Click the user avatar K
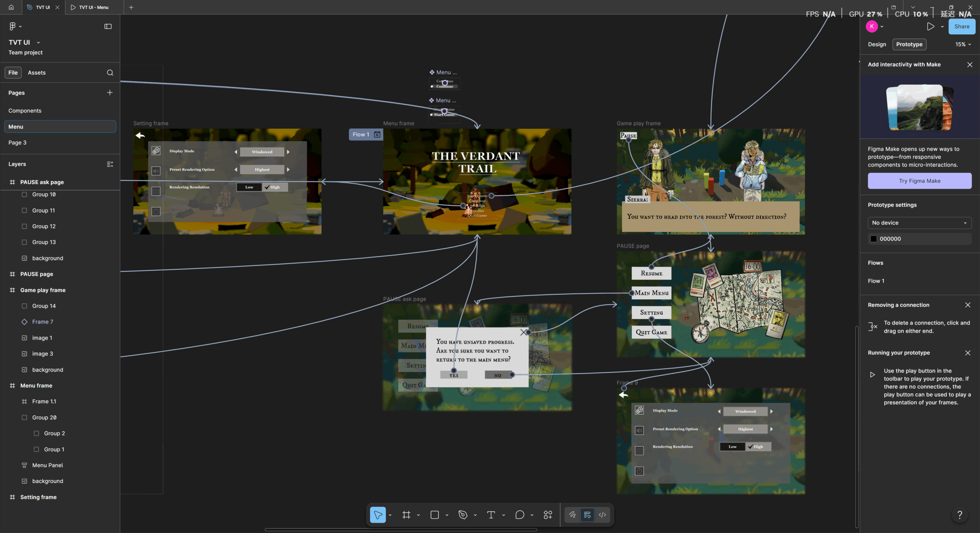The image size is (980, 533). (872, 26)
